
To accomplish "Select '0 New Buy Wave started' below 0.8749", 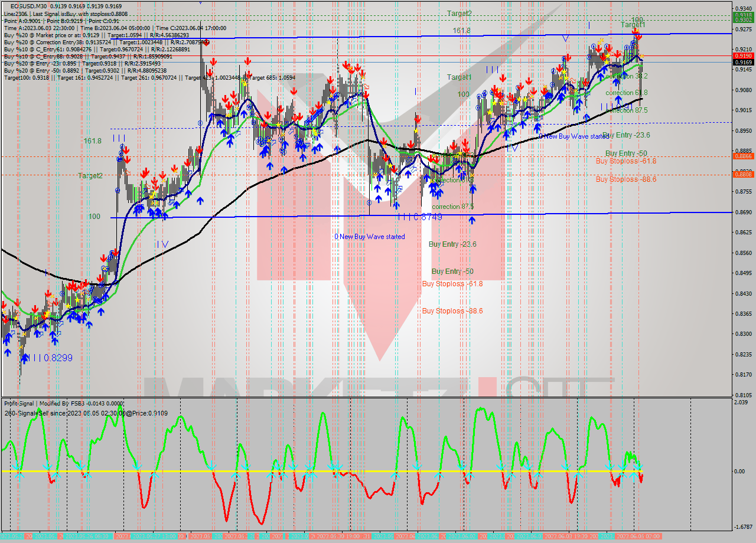I will click(x=370, y=237).
